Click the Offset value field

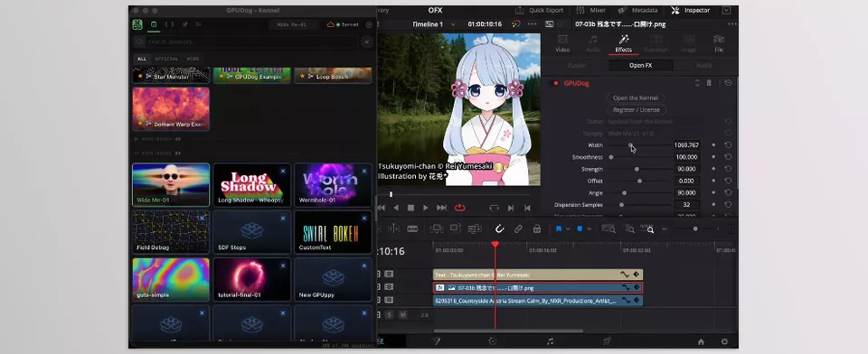pyautogui.click(x=686, y=181)
